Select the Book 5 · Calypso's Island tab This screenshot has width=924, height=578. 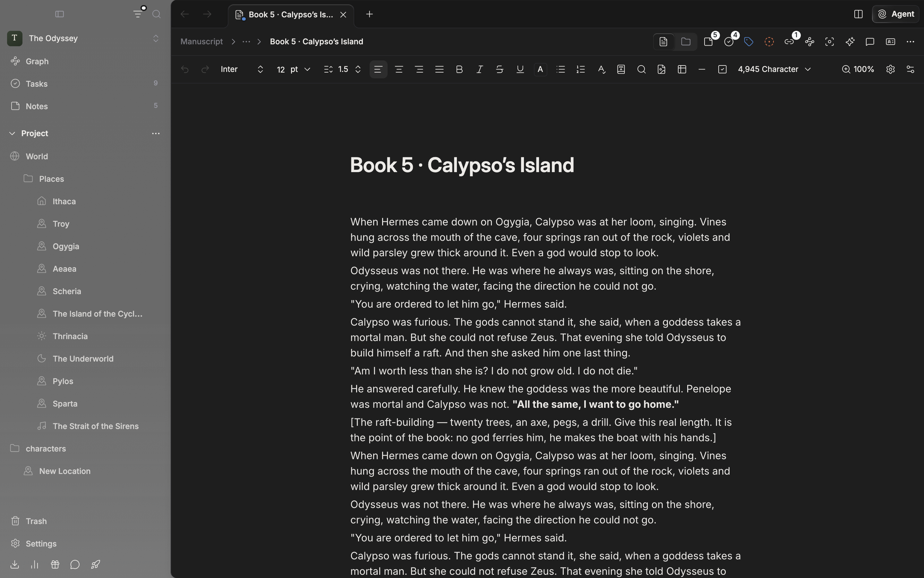pos(291,14)
